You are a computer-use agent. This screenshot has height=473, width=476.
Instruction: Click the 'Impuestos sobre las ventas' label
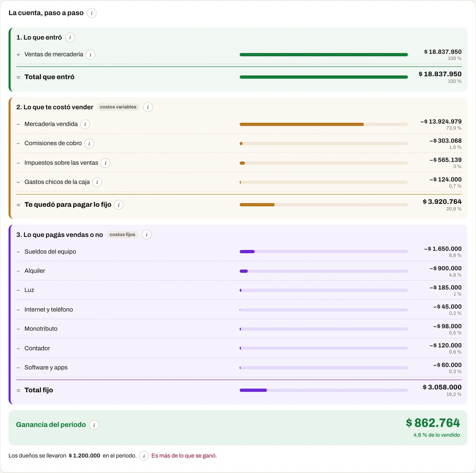pos(61,163)
